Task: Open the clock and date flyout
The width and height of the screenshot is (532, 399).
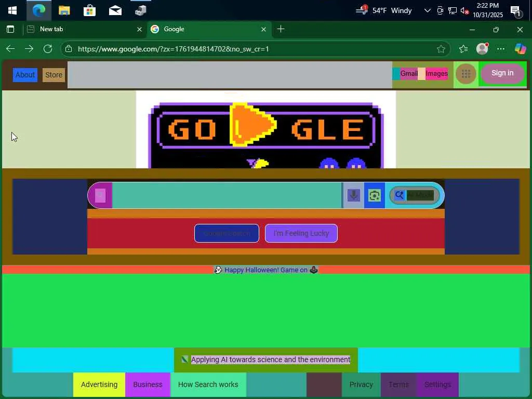Action: (488, 10)
